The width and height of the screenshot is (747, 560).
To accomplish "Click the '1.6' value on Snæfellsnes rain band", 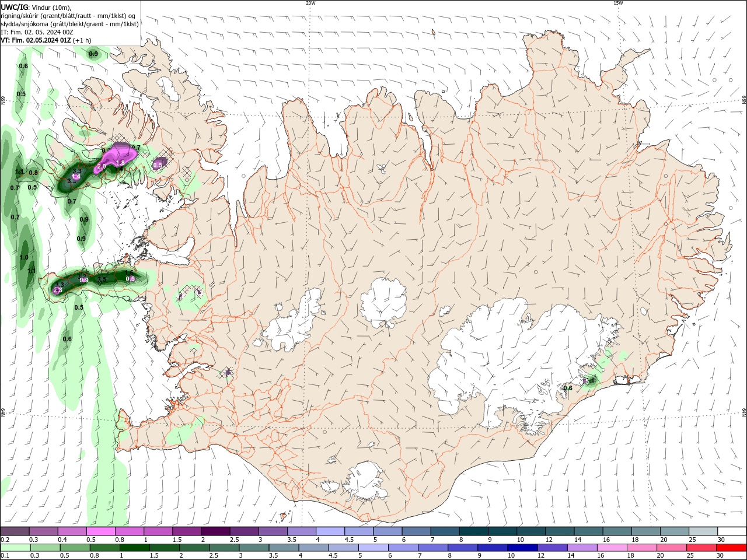I will point(129,273).
